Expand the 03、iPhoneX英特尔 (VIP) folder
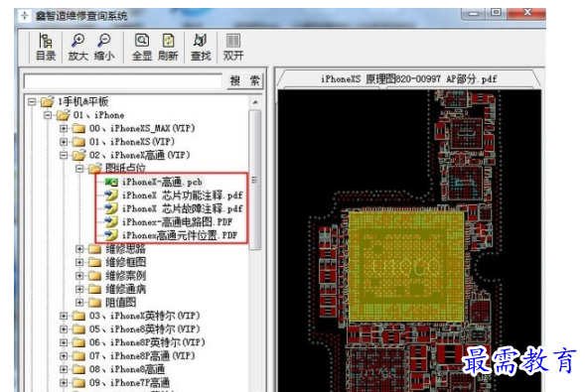Viewport: 585px width, 392px height. click(64, 316)
